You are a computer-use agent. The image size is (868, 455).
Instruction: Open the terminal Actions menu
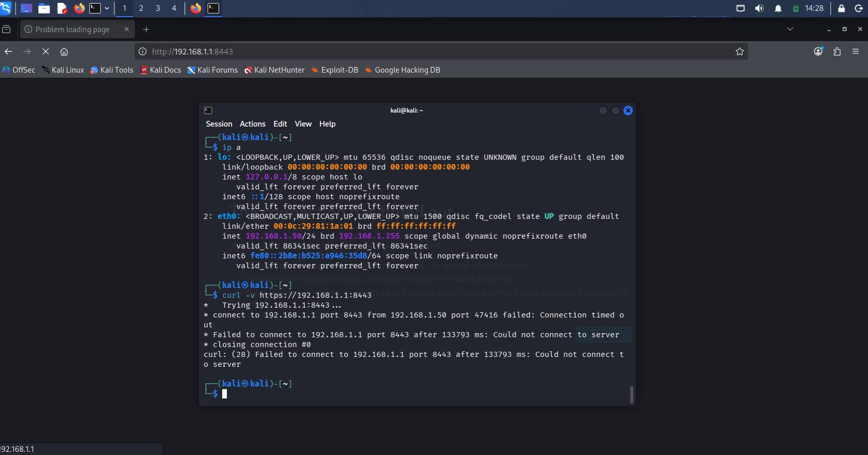pos(253,124)
